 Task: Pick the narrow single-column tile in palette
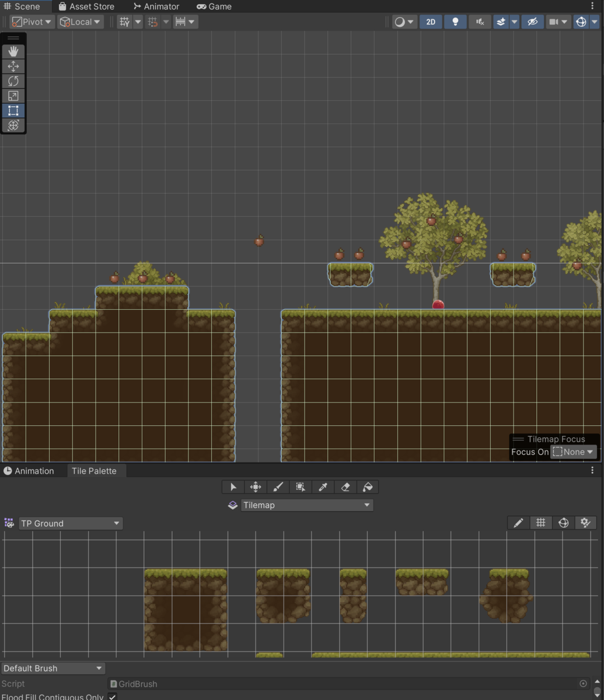click(x=353, y=596)
